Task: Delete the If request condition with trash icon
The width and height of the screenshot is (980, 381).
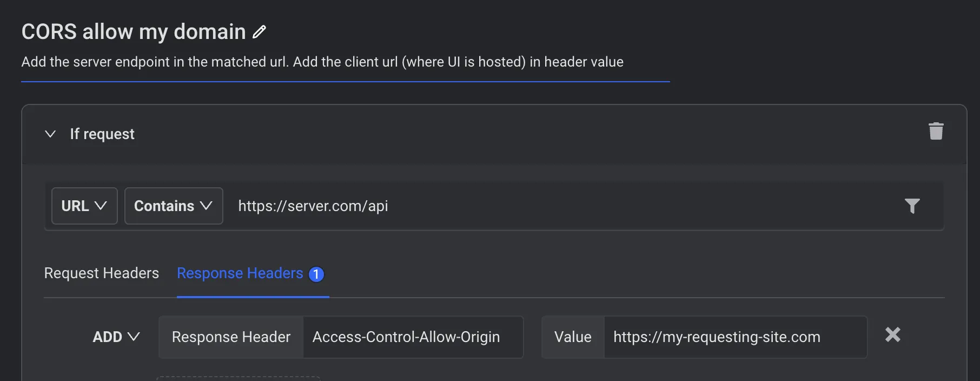Action: [x=936, y=132]
